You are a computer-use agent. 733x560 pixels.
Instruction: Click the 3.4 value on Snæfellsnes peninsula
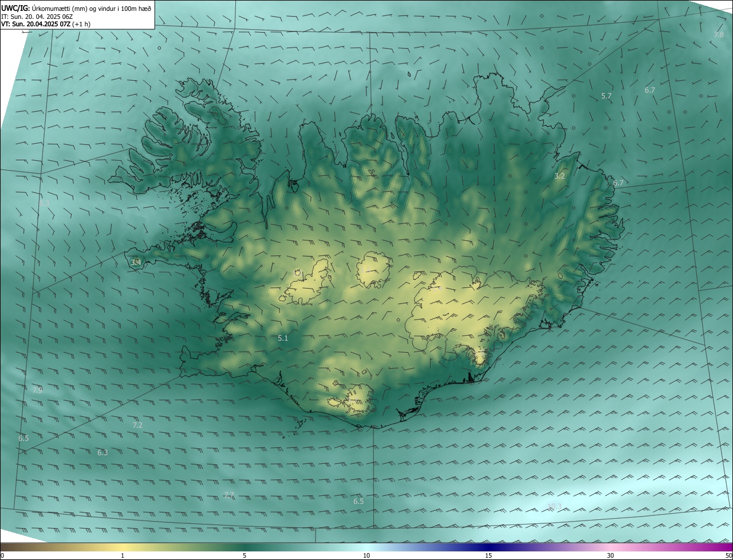click(x=136, y=263)
